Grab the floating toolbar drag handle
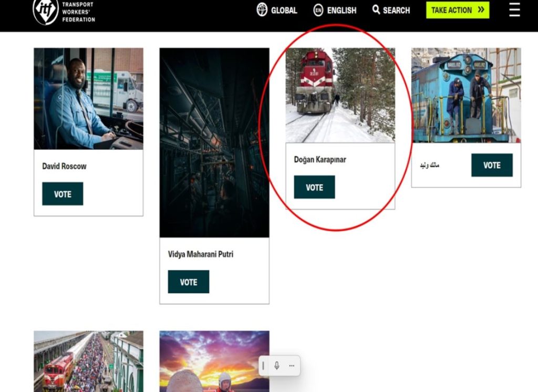 pos(263,366)
